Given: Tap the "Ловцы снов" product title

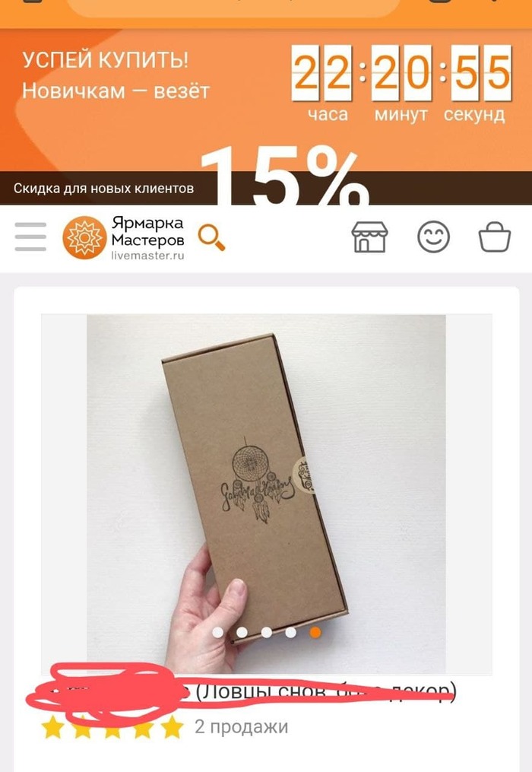Looking at the screenshot, I should (241, 691).
